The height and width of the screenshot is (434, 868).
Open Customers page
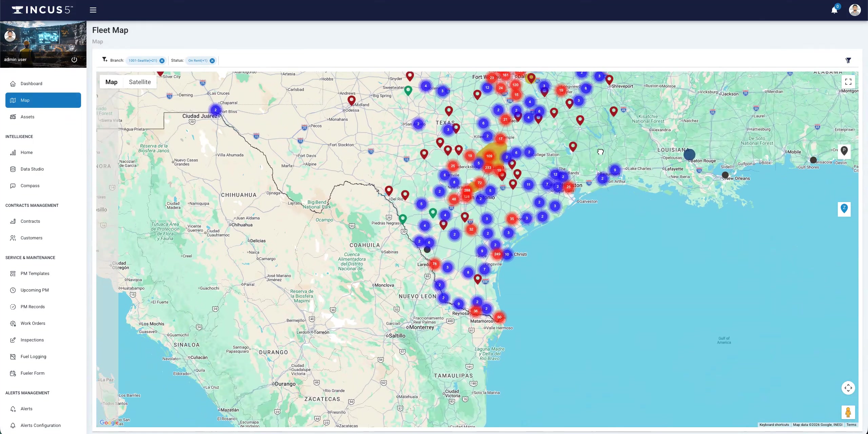point(43,238)
